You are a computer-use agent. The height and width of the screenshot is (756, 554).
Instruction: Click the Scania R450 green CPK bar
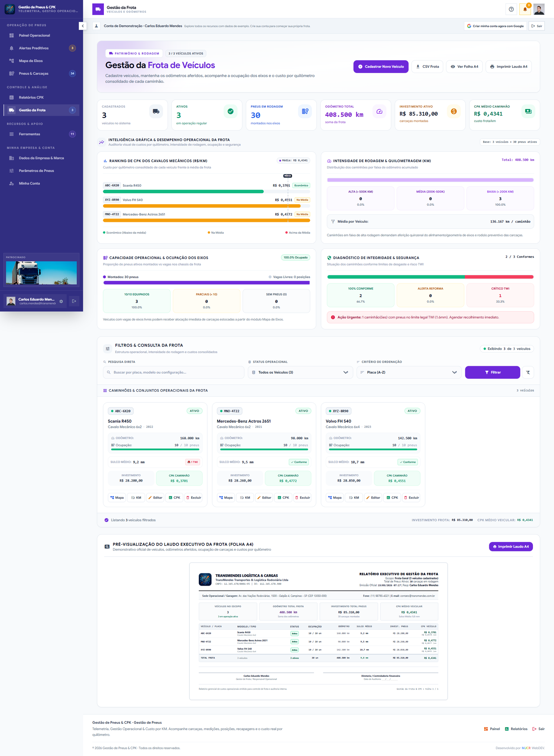click(183, 191)
